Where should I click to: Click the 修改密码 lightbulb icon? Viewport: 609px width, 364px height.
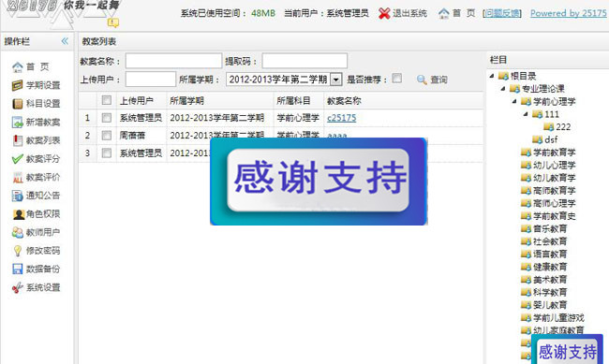click(18, 251)
